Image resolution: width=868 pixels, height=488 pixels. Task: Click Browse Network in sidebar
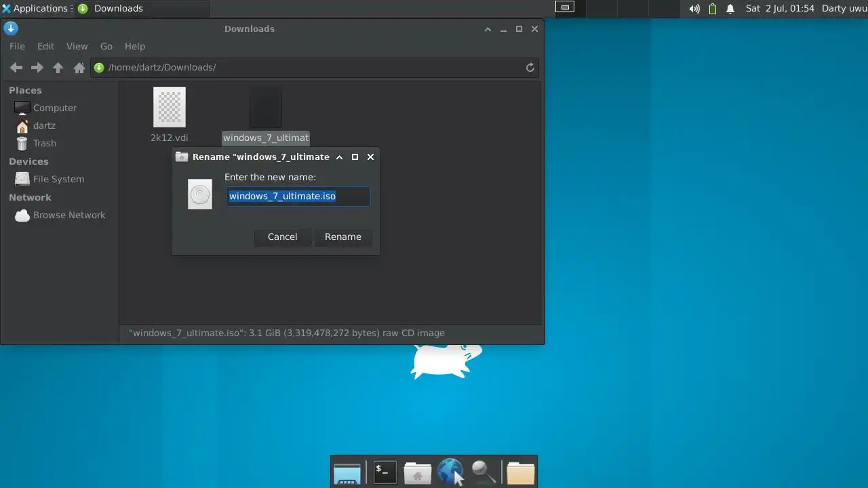60,215
